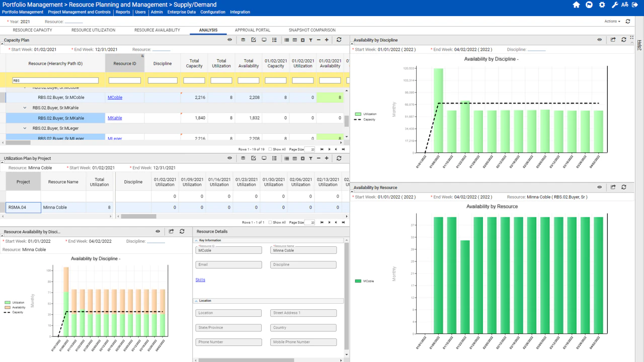Open the MCoble resource link
The height and width of the screenshot is (362, 644).
click(115, 97)
